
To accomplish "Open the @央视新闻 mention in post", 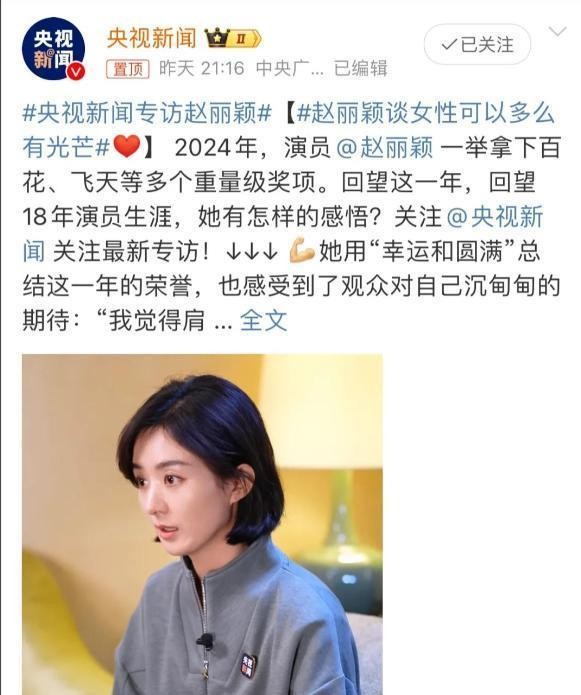I will click(283, 234).
